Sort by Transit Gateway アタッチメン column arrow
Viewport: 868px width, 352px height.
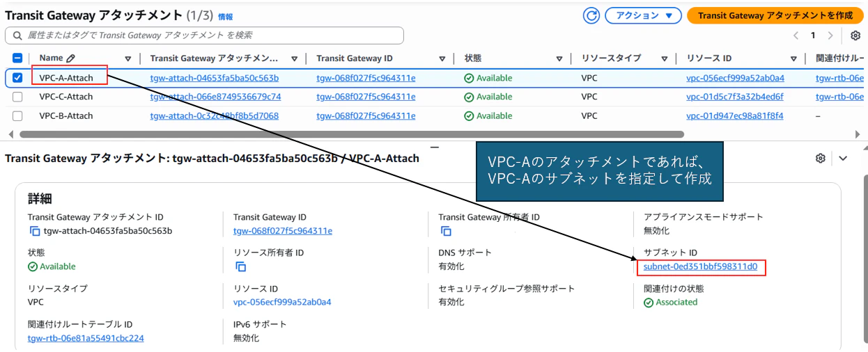click(x=295, y=59)
